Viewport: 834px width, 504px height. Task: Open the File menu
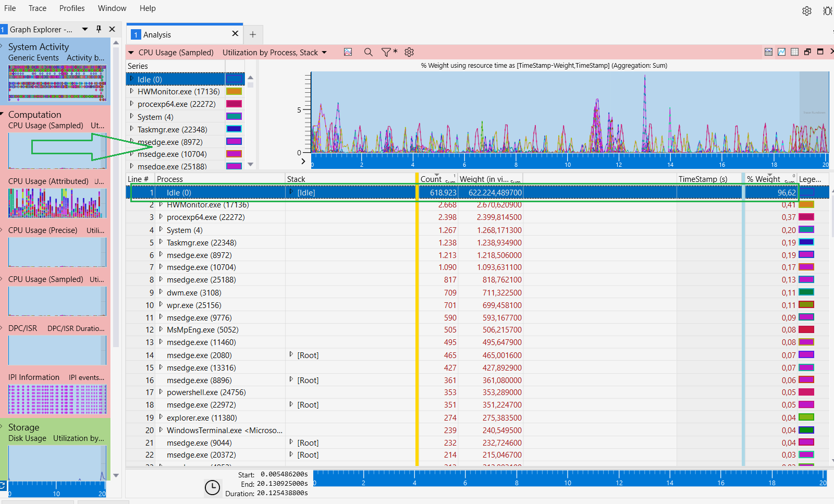point(10,8)
